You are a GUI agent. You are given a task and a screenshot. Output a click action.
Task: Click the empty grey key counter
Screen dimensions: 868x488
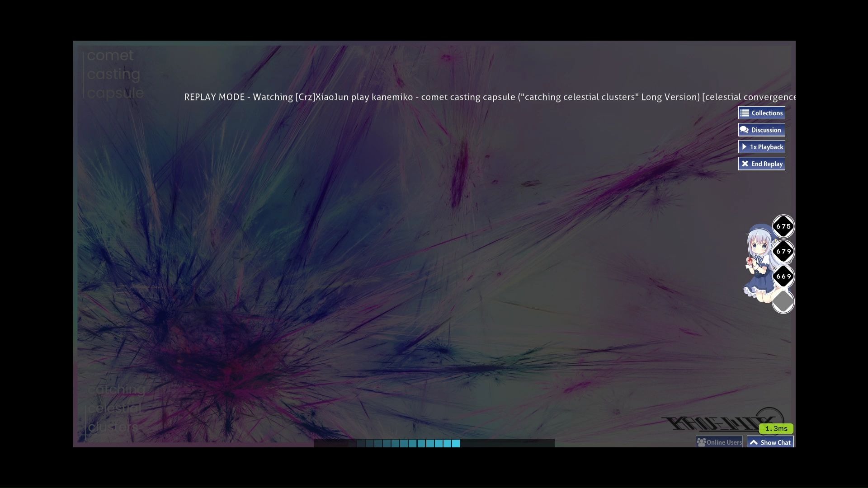(783, 301)
